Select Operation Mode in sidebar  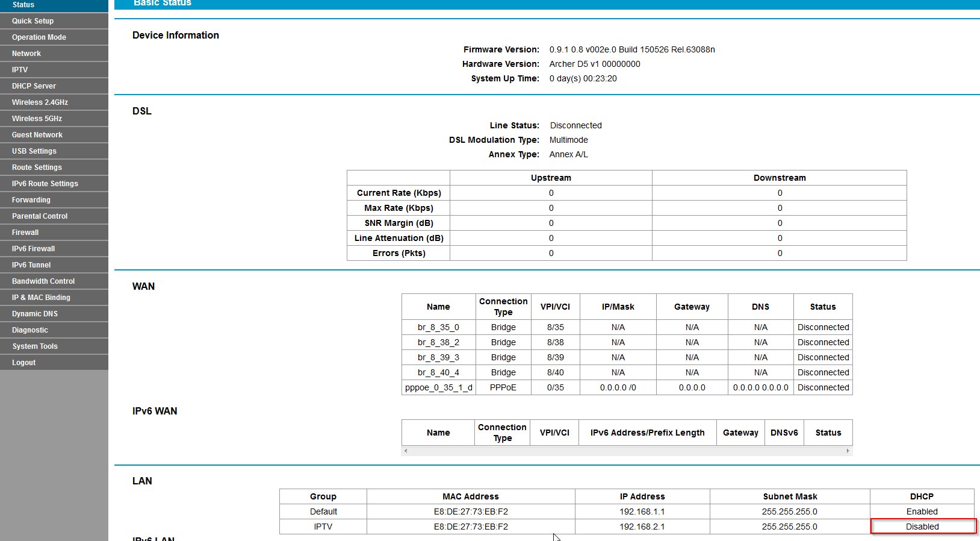point(39,37)
